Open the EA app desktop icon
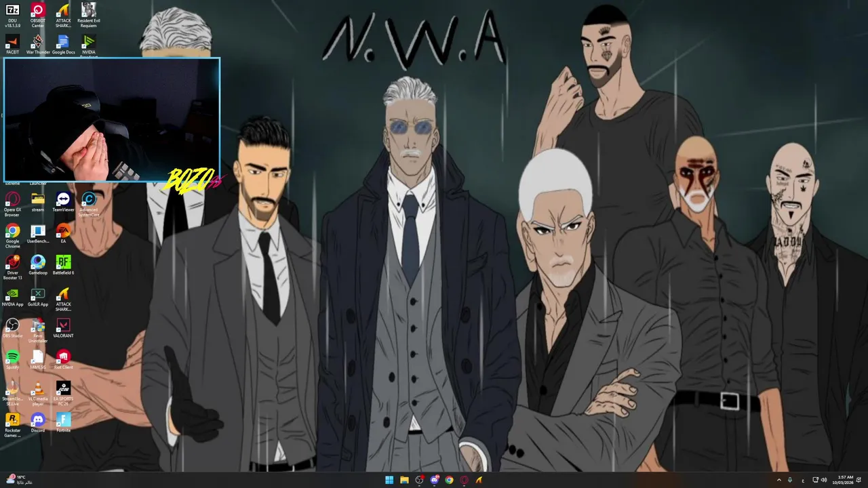The height and width of the screenshot is (488, 868). coord(63,234)
